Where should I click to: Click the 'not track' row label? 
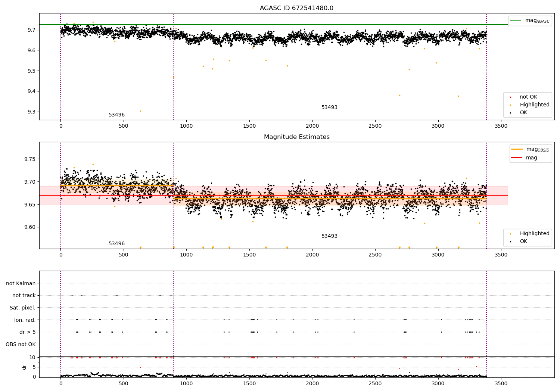24,296
